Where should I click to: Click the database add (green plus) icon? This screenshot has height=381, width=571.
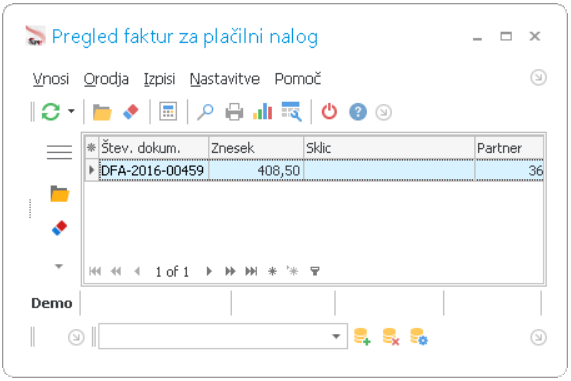click(x=362, y=337)
